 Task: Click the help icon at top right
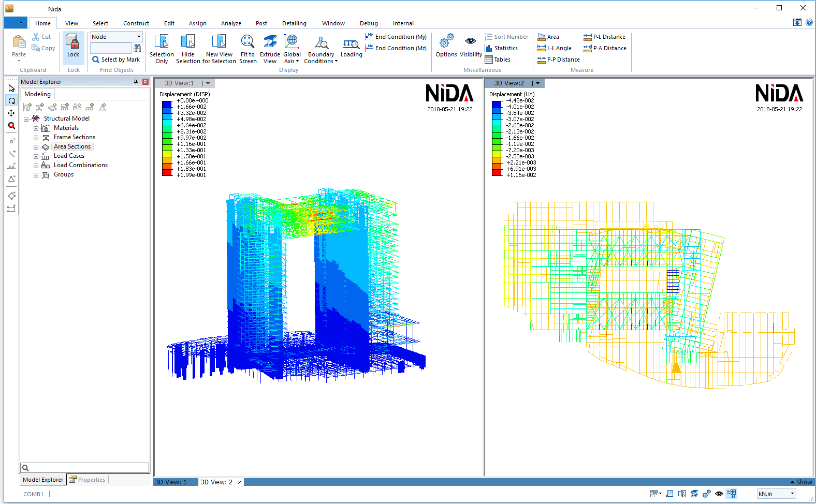809,22
